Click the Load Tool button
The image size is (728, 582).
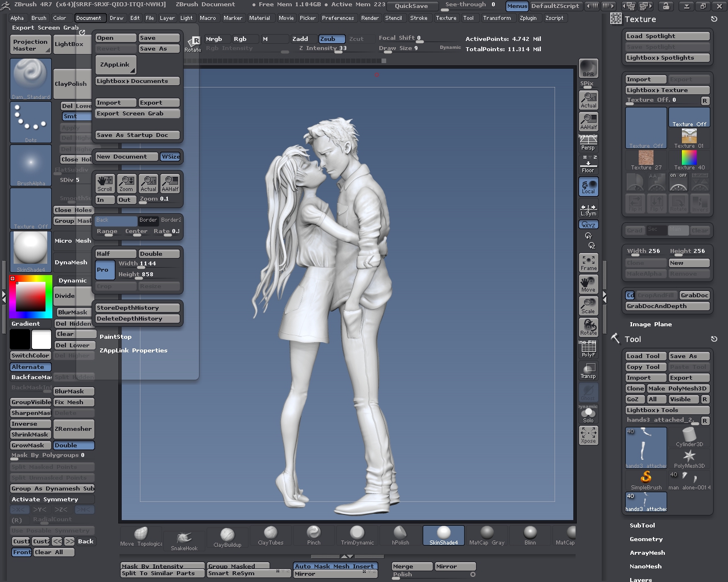[646, 356]
